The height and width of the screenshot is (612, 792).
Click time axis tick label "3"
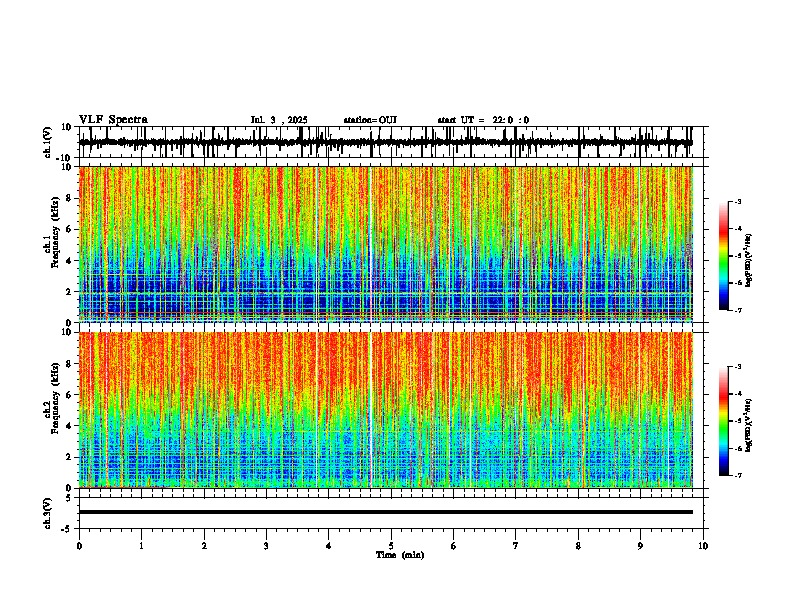point(266,546)
